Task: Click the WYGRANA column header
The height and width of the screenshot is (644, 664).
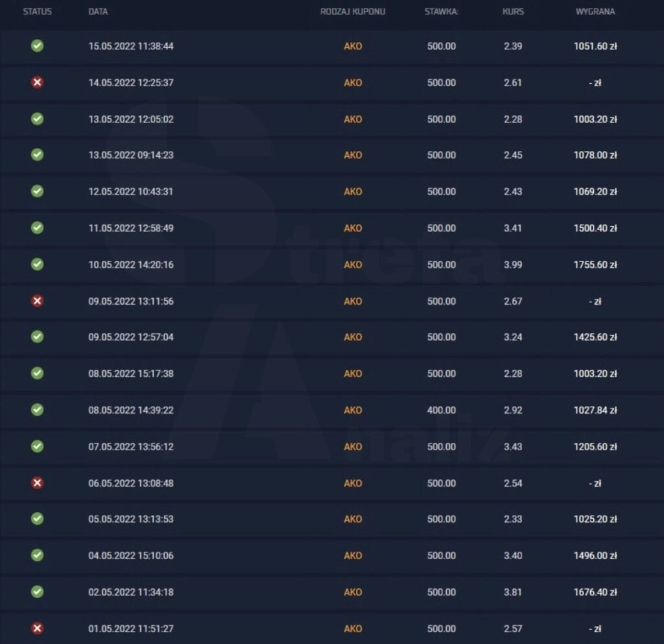Action: pos(595,12)
